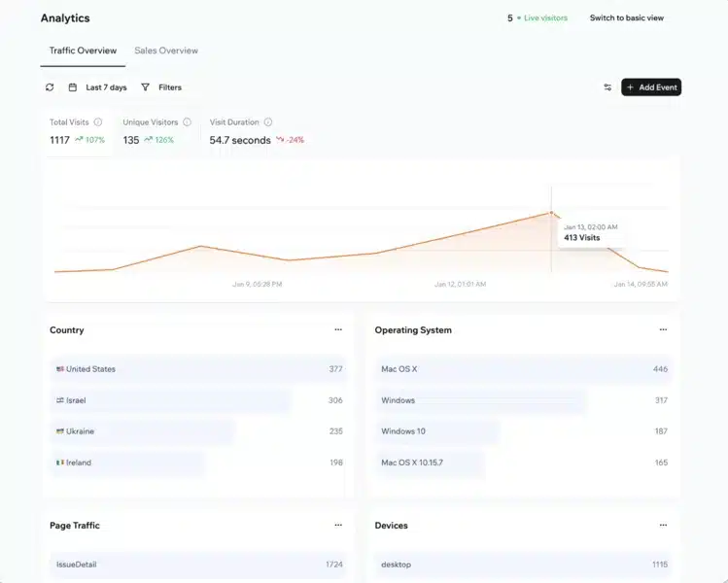This screenshot has width=728, height=583.
Task: Click the calendar icon beside Last 7 days
Action: (x=73, y=87)
